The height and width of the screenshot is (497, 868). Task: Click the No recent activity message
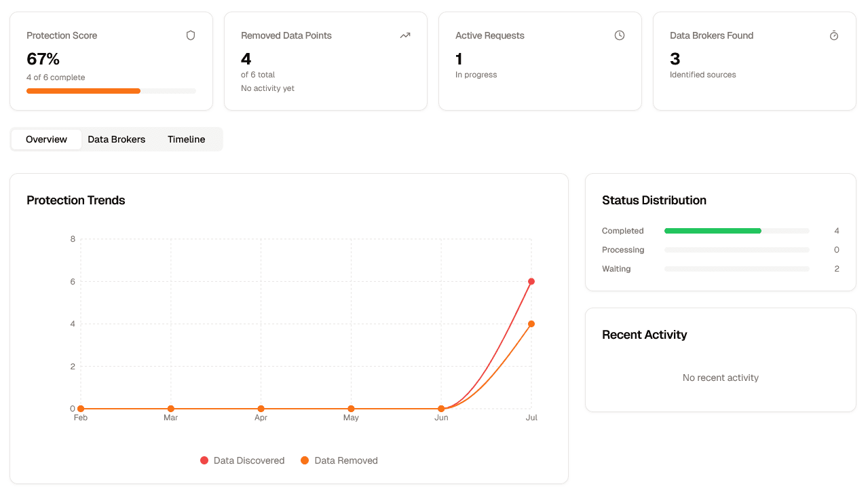pos(721,378)
